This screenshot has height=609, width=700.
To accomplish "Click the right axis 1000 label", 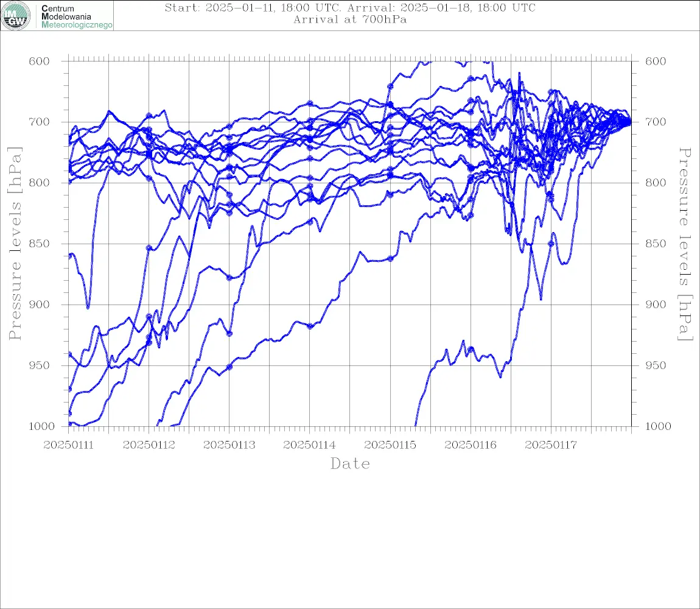I will tap(658, 426).
